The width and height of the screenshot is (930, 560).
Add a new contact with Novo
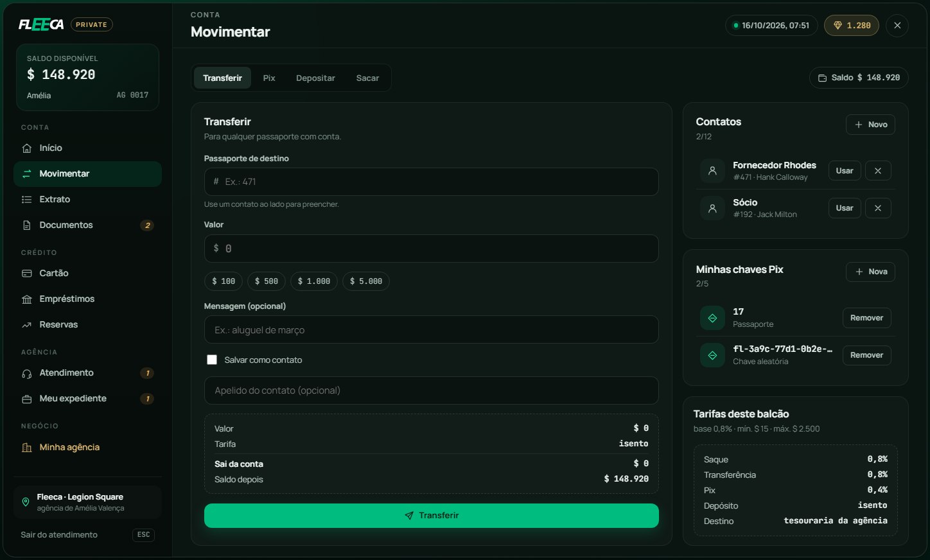pos(870,125)
